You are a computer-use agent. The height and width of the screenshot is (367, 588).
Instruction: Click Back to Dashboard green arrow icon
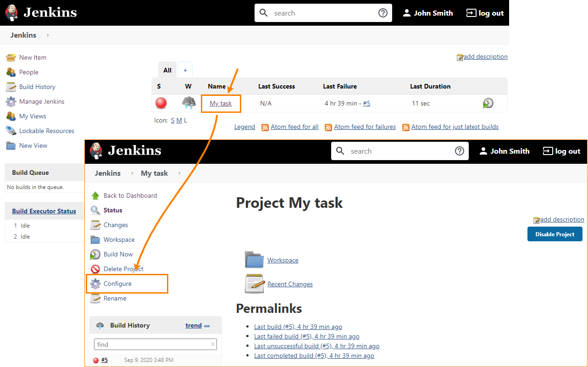tap(95, 195)
